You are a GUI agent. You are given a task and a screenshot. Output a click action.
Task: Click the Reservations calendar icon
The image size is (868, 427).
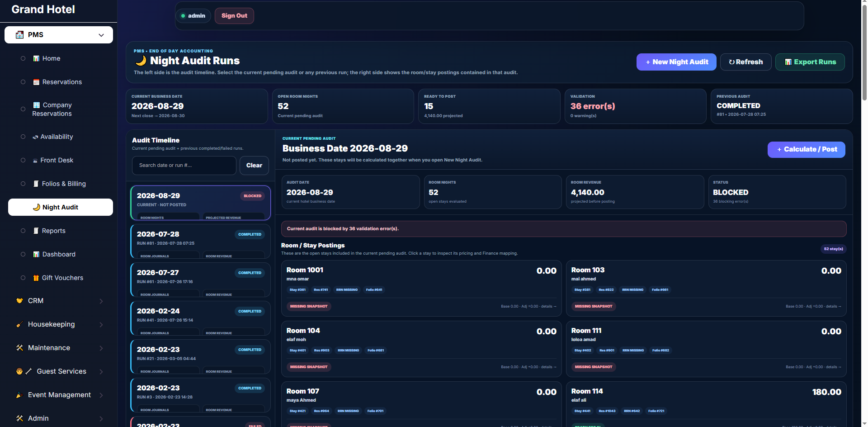pyautogui.click(x=36, y=82)
